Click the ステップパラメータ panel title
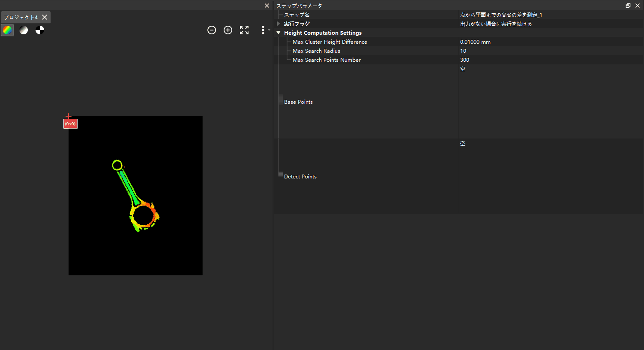Viewport: 644px width, 350px height. (x=299, y=6)
